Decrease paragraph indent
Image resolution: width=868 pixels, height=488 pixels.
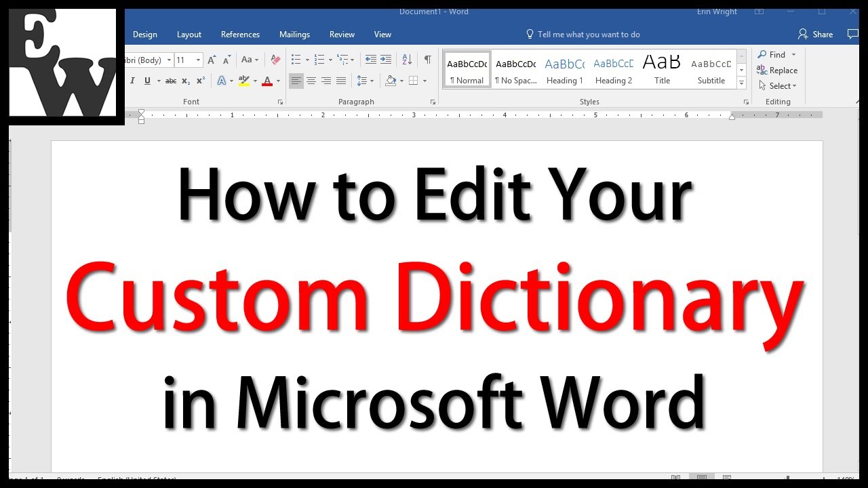[370, 60]
